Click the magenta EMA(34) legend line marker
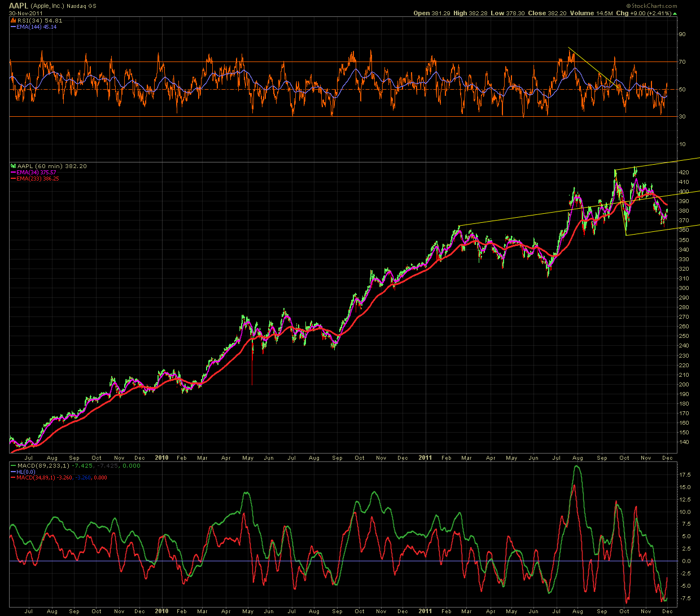The width and height of the screenshot is (700, 616). click(x=13, y=173)
